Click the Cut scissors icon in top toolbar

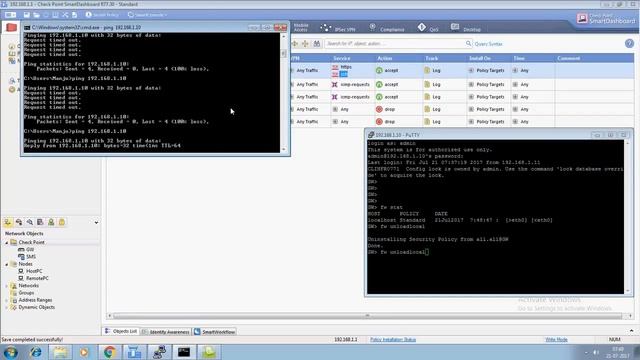pyautogui.click(x=65, y=15)
